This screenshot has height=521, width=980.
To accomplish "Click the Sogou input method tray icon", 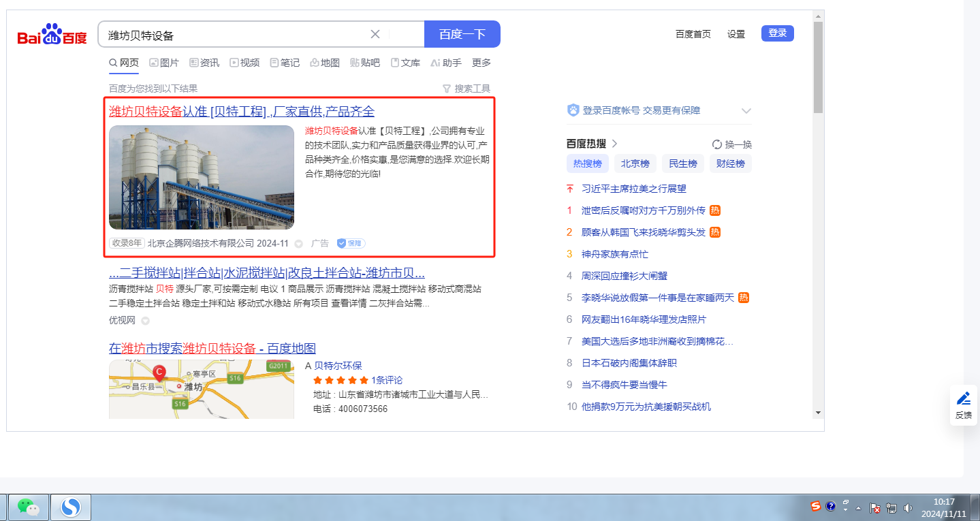I will (x=815, y=507).
